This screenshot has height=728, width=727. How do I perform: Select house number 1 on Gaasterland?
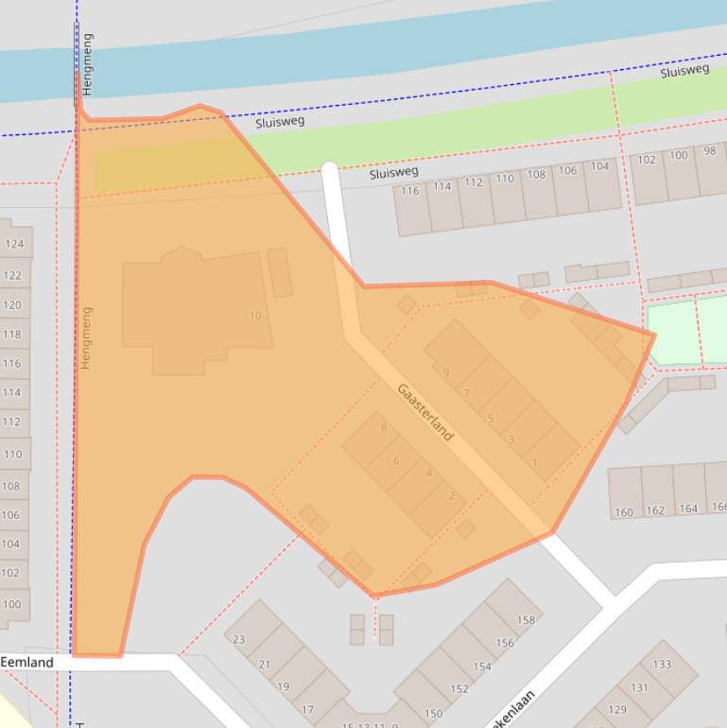[x=534, y=462]
